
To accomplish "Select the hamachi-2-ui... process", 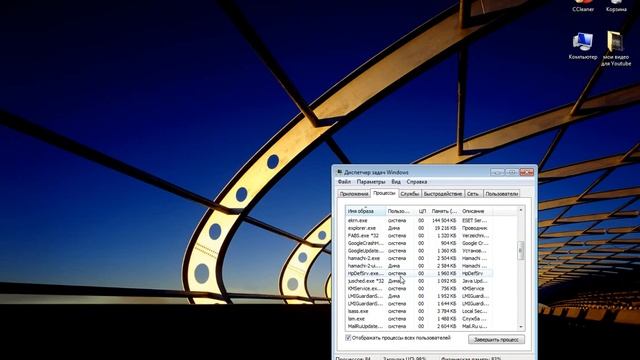I will [x=419, y=266].
